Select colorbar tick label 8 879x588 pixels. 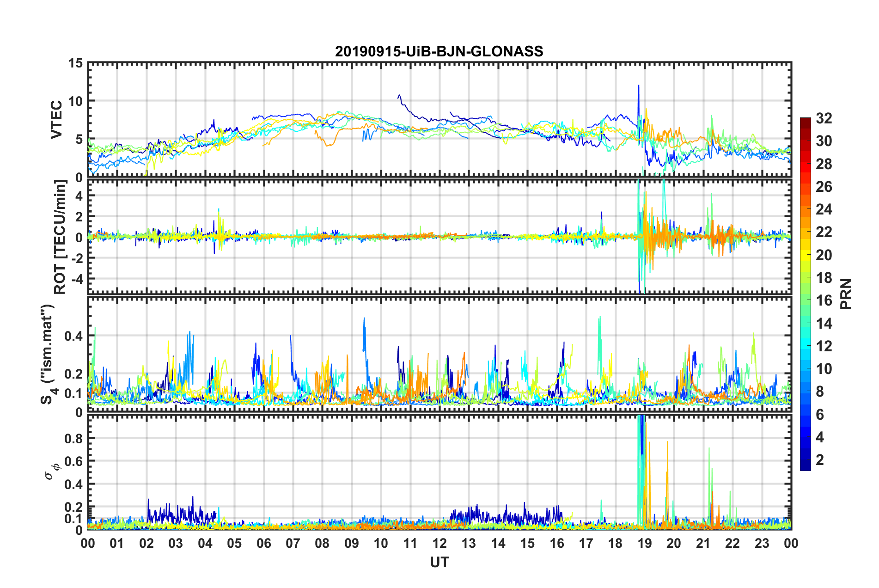[820, 392]
